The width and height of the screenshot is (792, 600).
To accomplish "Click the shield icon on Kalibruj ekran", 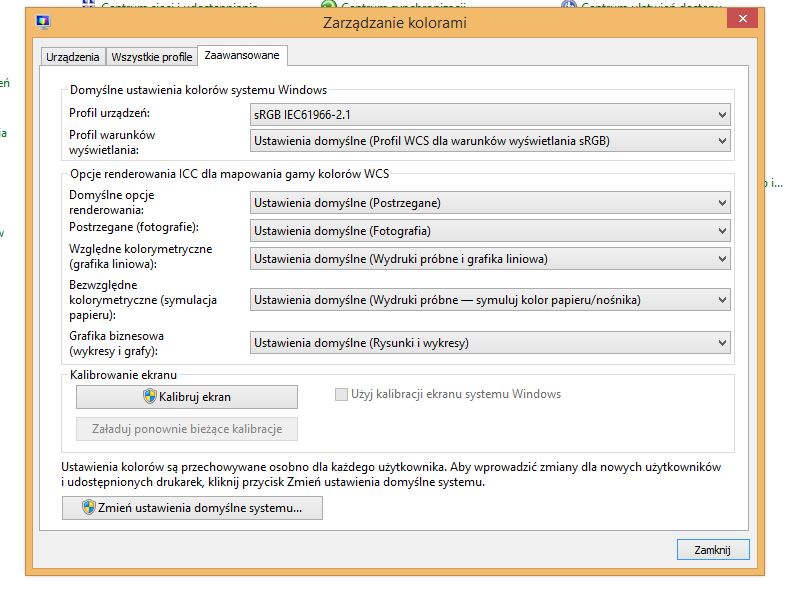I will pyautogui.click(x=150, y=396).
